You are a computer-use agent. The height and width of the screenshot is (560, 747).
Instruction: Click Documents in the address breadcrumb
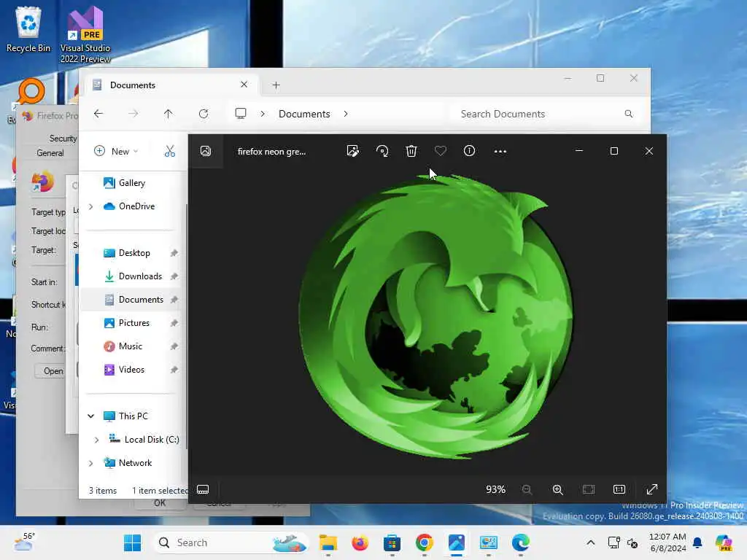[x=304, y=114]
